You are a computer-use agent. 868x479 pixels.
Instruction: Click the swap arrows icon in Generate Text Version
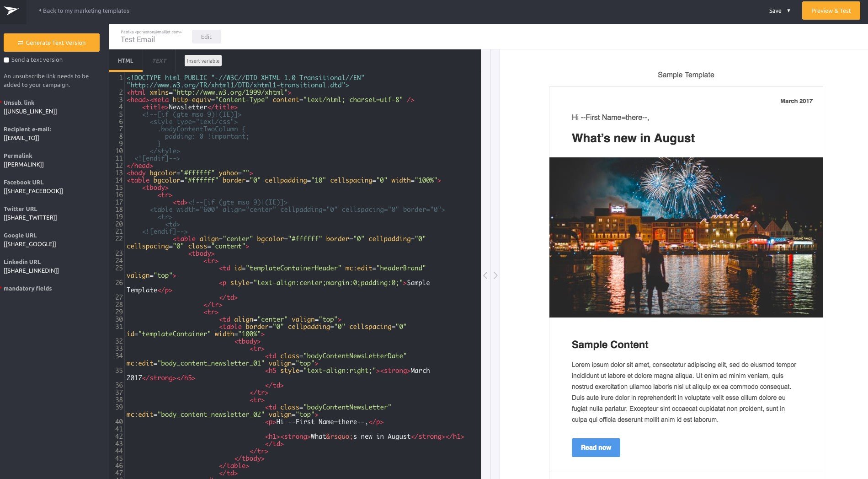(21, 43)
